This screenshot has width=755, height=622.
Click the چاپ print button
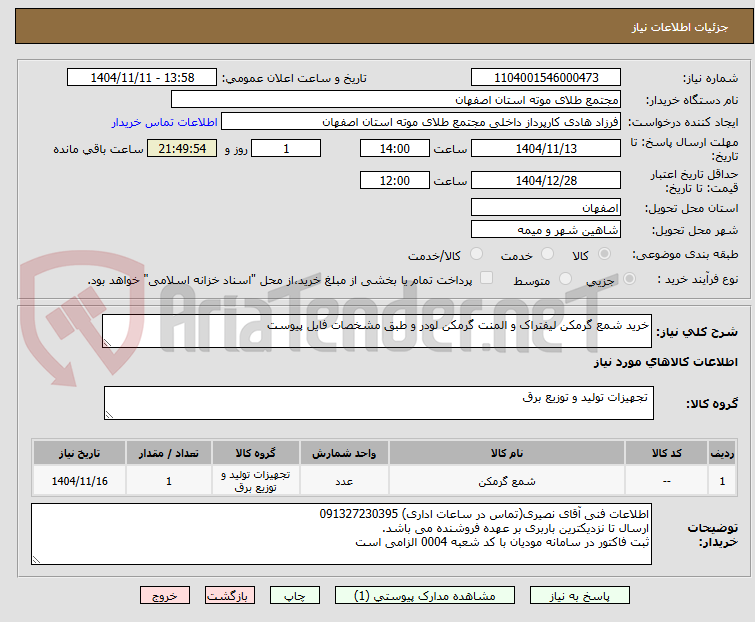coord(295,596)
